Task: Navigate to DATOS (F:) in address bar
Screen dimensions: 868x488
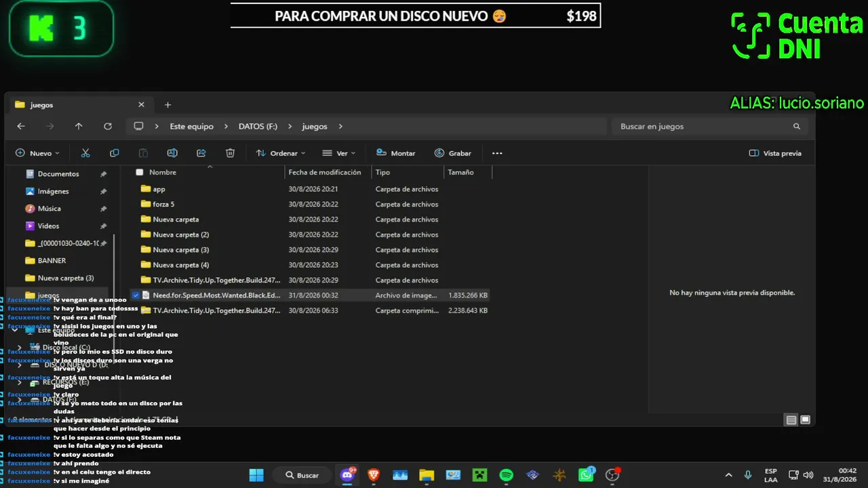Action: pos(258,126)
